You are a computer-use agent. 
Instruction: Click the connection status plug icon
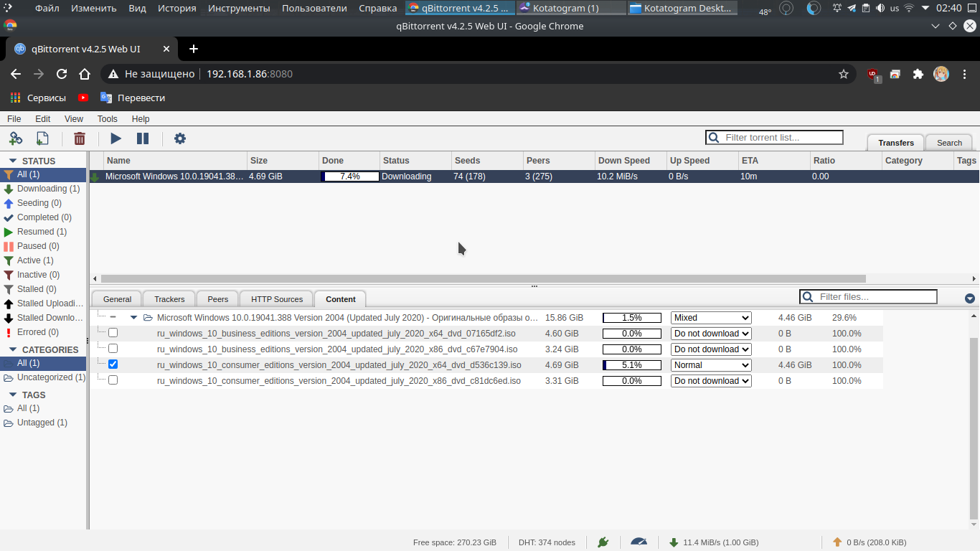pyautogui.click(x=603, y=542)
